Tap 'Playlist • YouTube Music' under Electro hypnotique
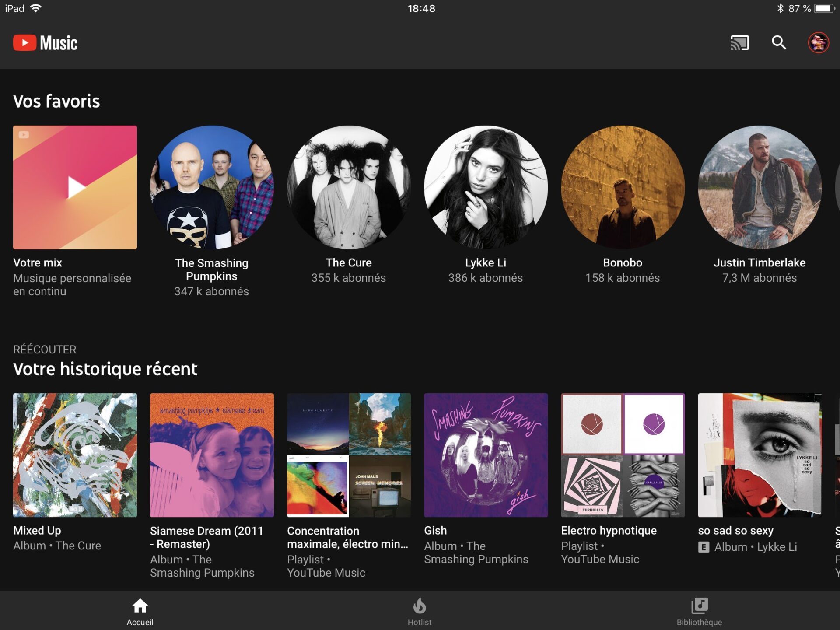This screenshot has height=630, width=840. (x=600, y=553)
